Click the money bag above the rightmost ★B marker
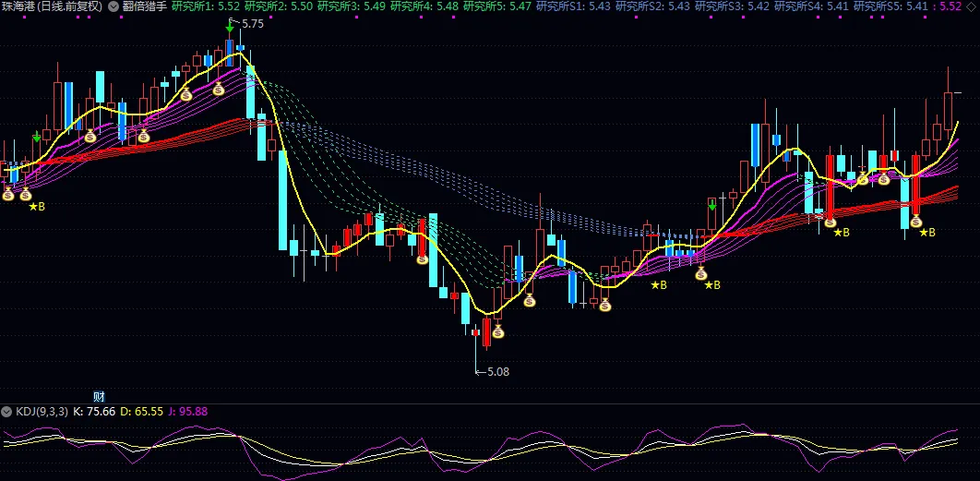 click(x=916, y=221)
